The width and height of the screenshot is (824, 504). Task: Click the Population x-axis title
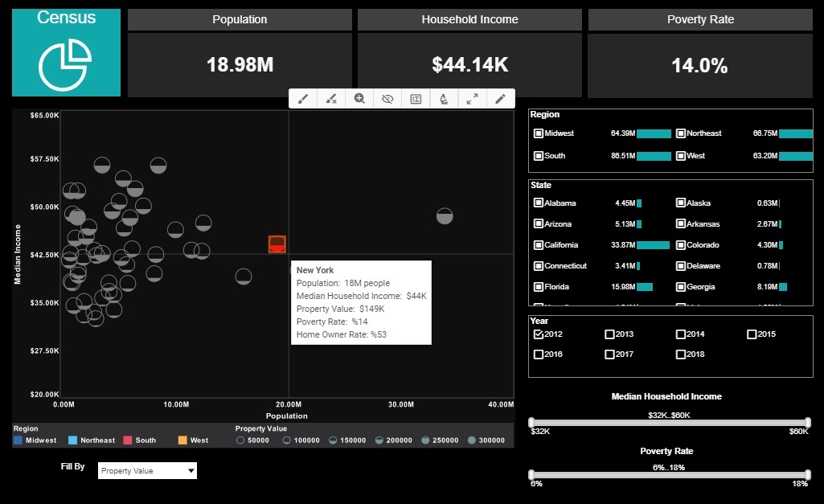click(x=286, y=416)
